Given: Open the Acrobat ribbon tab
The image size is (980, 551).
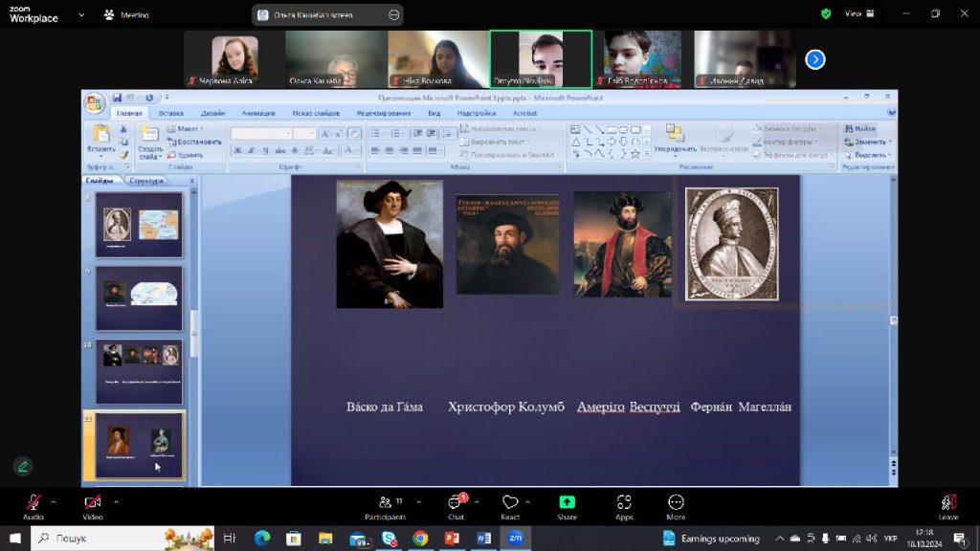Looking at the screenshot, I should tap(524, 113).
